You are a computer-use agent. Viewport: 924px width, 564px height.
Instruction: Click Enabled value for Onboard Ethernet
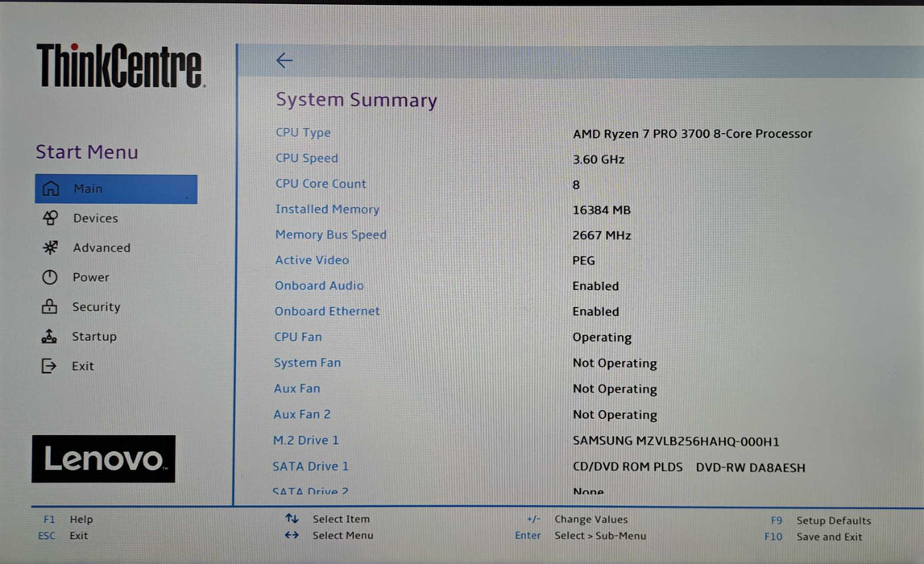coord(595,311)
